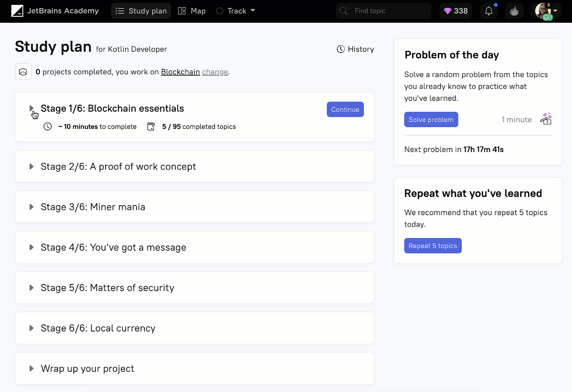Click the clock icon beside 10 minutes
This screenshot has height=392, width=572.
47,127
